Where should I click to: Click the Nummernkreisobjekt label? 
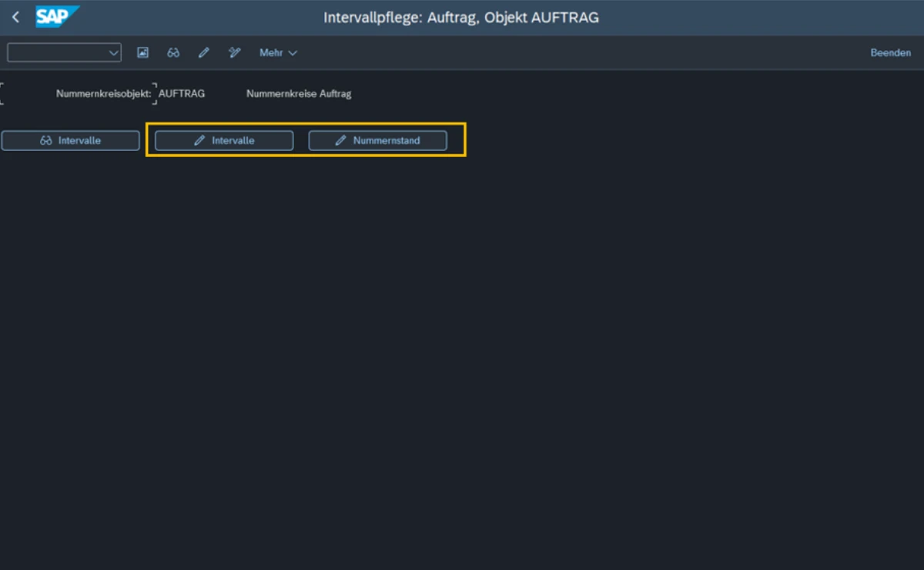pyautogui.click(x=104, y=93)
